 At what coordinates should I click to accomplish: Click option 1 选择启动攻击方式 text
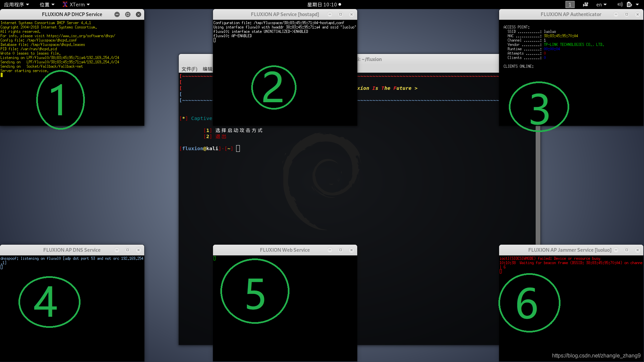(239, 130)
